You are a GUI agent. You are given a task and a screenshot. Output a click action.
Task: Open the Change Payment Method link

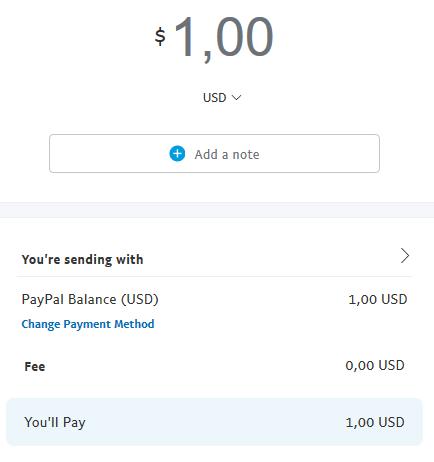[x=88, y=324]
